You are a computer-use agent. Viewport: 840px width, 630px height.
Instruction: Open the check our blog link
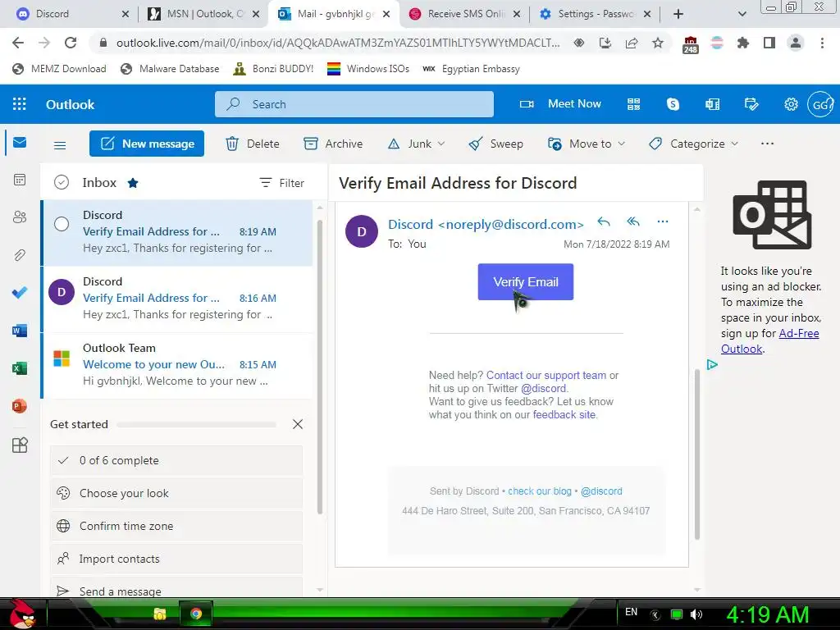click(x=540, y=491)
